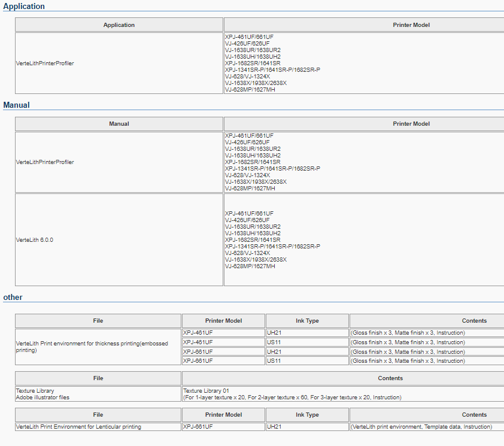Image resolution: width=504 pixels, height=446 pixels.
Task: Select VerteLithPrinterProfiler in Manual table
Action: tap(45, 162)
